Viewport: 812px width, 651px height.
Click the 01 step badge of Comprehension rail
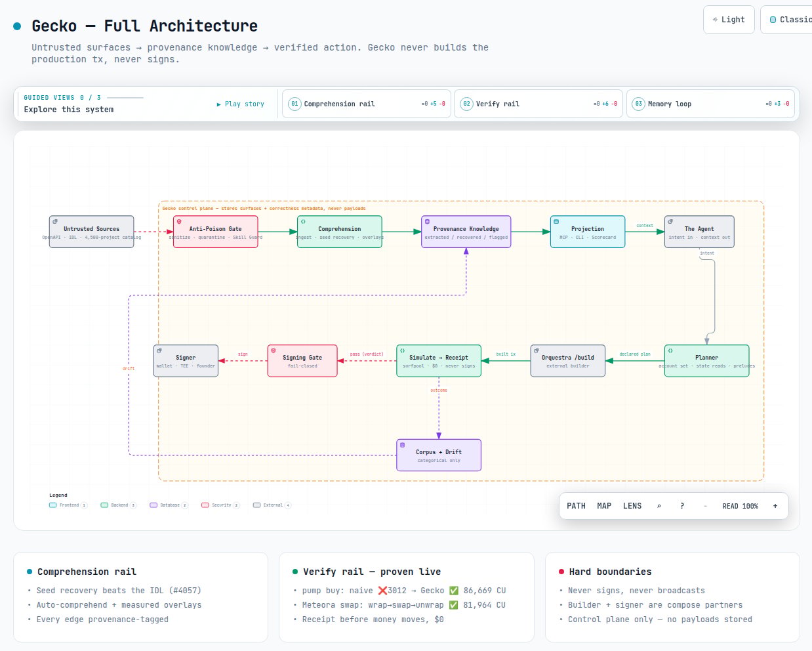294,104
